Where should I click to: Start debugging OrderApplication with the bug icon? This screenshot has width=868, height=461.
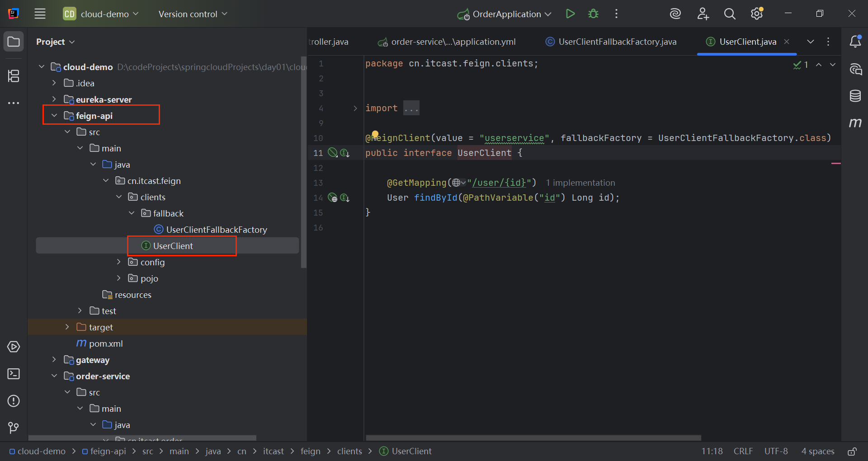pos(593,14)
